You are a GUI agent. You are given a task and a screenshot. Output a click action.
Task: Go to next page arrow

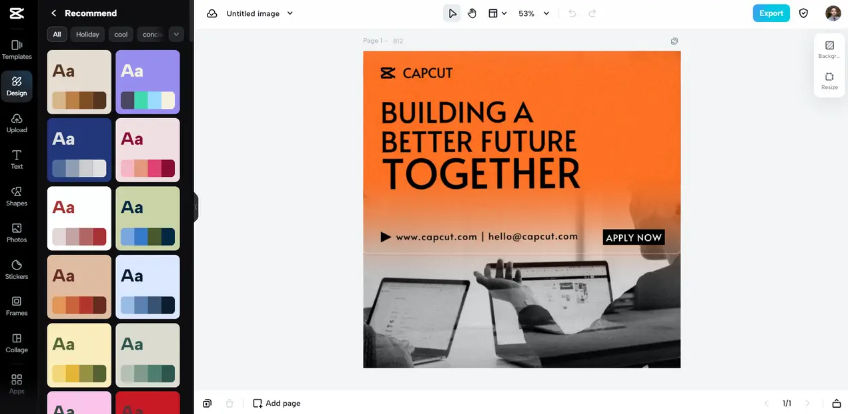807,403
